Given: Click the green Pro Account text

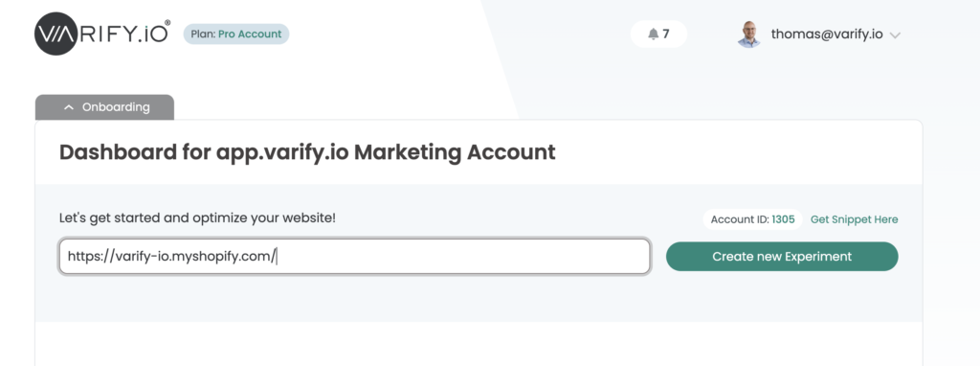Looking at the screenshot, I should (250, 34).
